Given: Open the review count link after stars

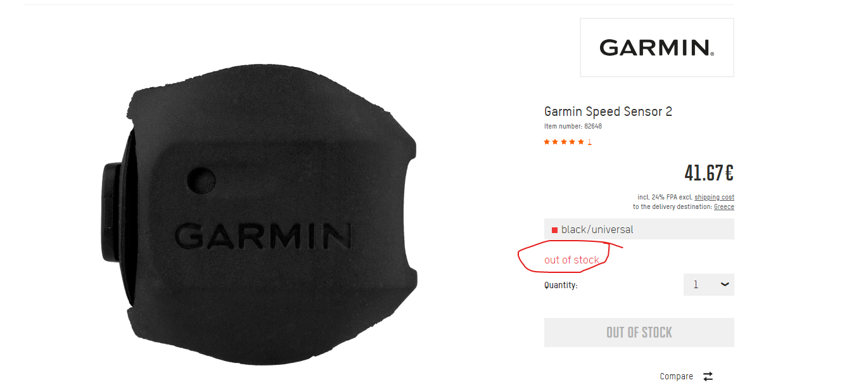Looking at the screenshot, I should pyautogui.click(x=589, y=142).
